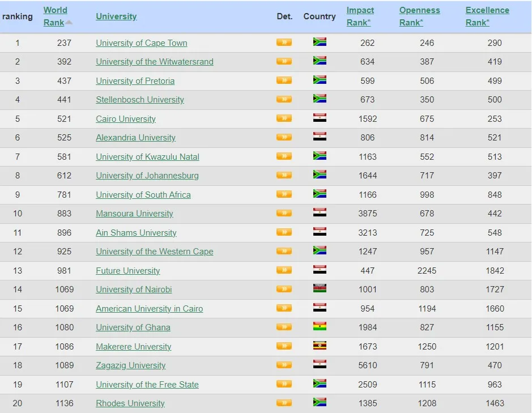Click Uganda flag in Makerere University row

coord(320,346)
